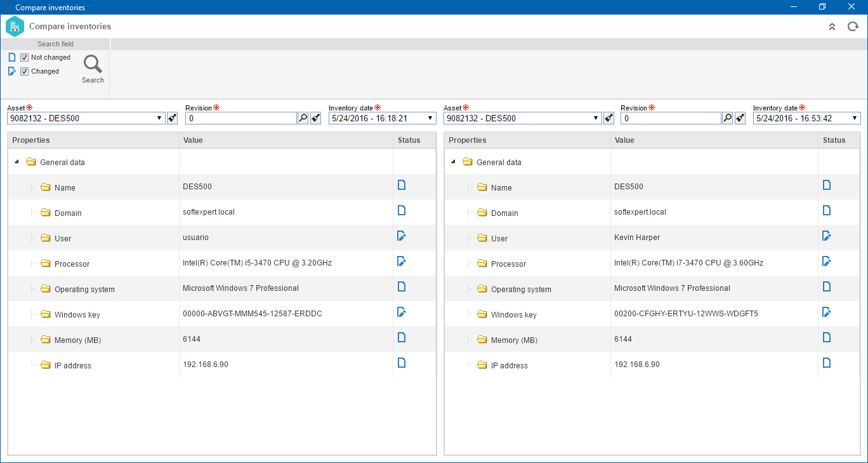
Task: Select "Intel(R) Core(TM) i5-3470 CPU @ 3.20GHz"
Action: [257, 263]
